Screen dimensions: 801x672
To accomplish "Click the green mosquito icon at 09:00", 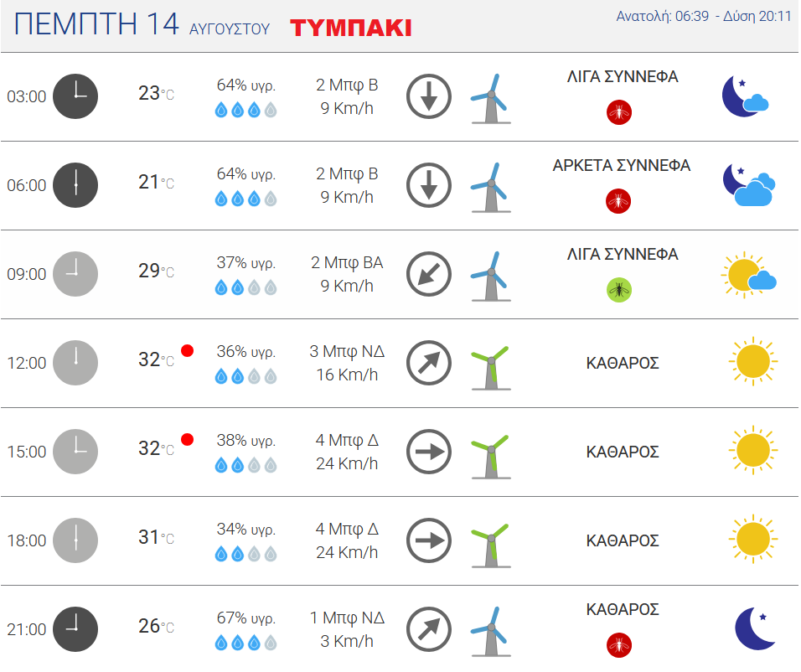I will (618, 290).
